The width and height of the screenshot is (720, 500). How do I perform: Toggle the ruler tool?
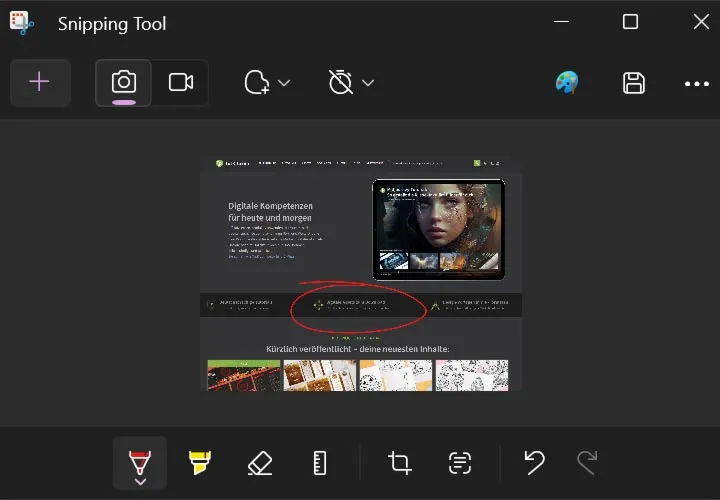point(320,463)
